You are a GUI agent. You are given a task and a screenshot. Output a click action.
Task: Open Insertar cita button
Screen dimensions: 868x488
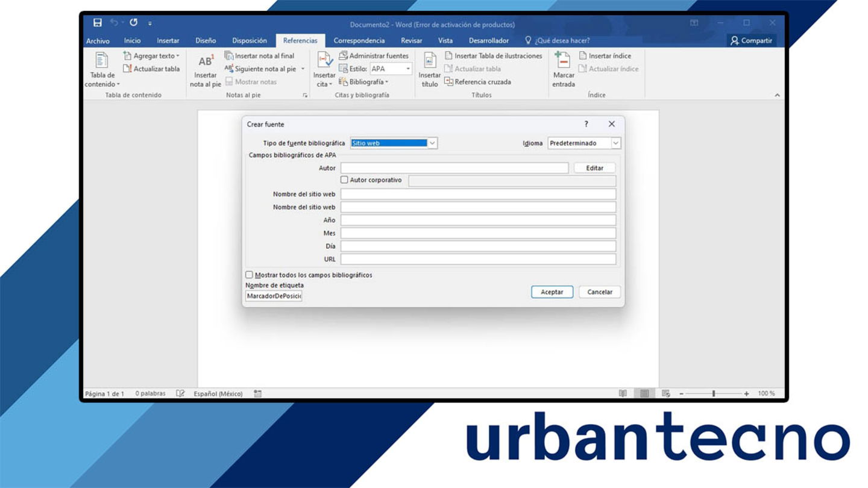(x=324, y=70)
